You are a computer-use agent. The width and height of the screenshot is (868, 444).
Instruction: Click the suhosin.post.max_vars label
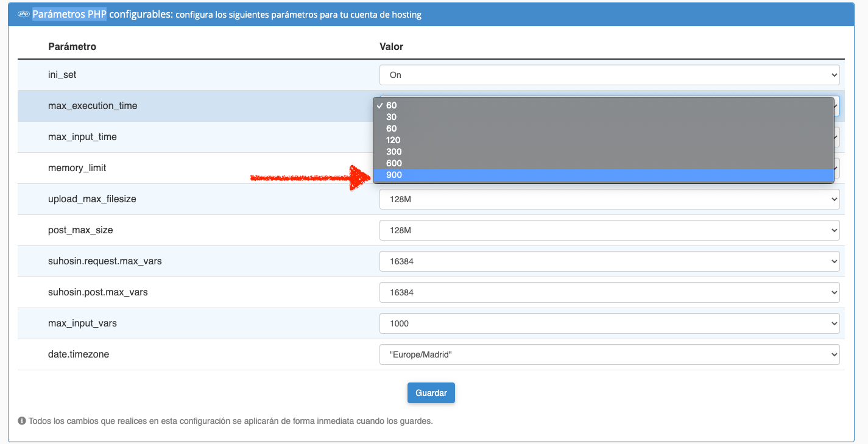[x=98, y=292]
